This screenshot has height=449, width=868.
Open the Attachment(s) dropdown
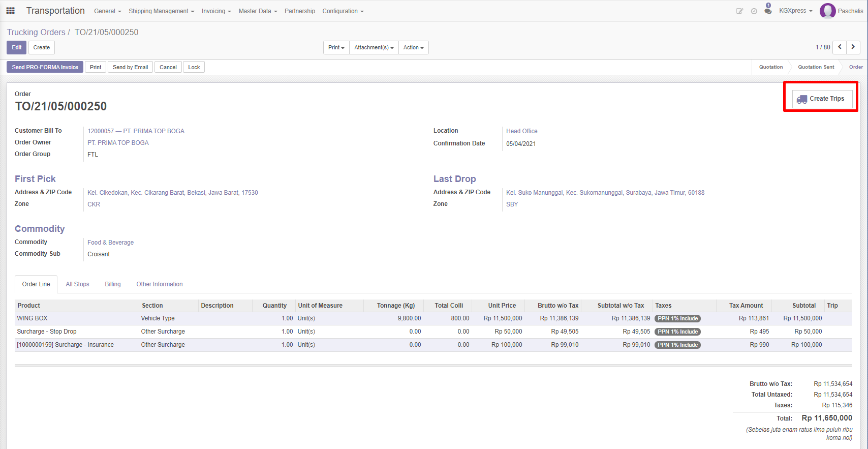coord(374,47)
